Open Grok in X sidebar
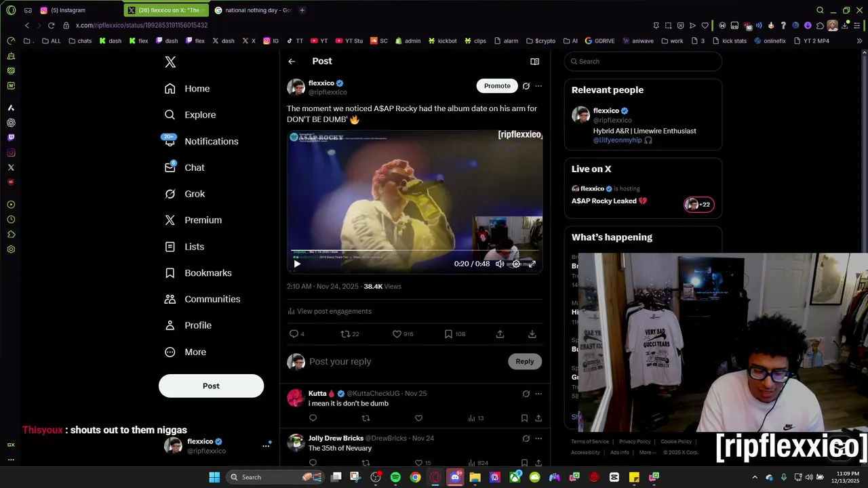Viewport: 868px width, 488px height. [x=184, y=194]
